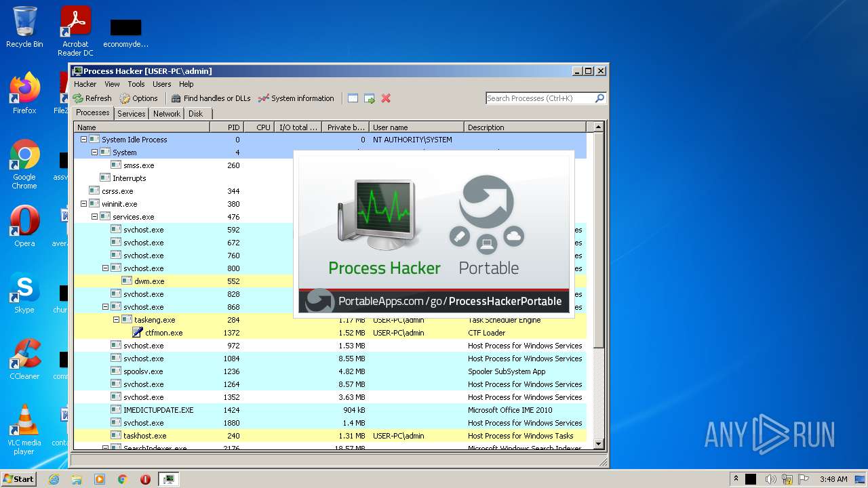868x488 pixels.
Task: Open the Users menu
Action: coord(162,84)
